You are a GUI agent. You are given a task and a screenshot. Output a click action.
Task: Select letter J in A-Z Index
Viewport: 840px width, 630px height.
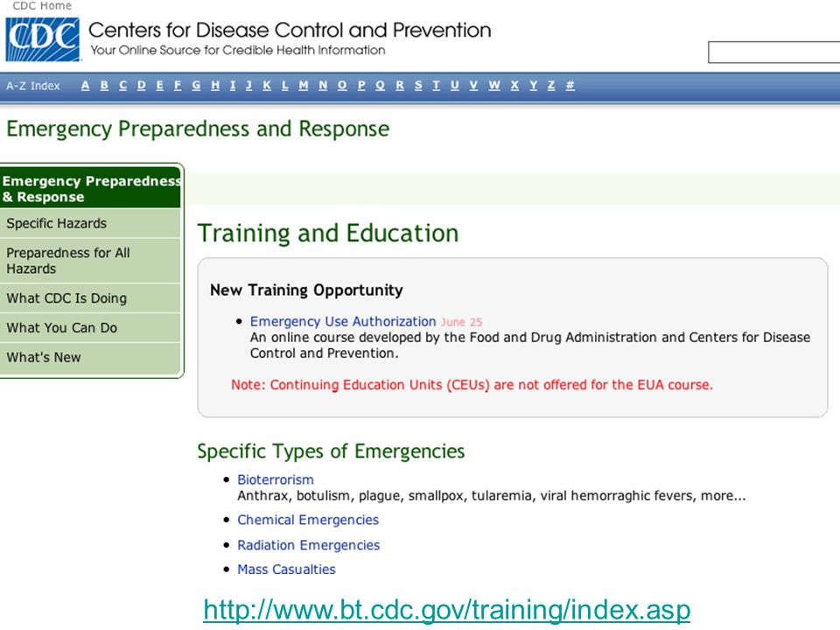[x=248, y=85]
